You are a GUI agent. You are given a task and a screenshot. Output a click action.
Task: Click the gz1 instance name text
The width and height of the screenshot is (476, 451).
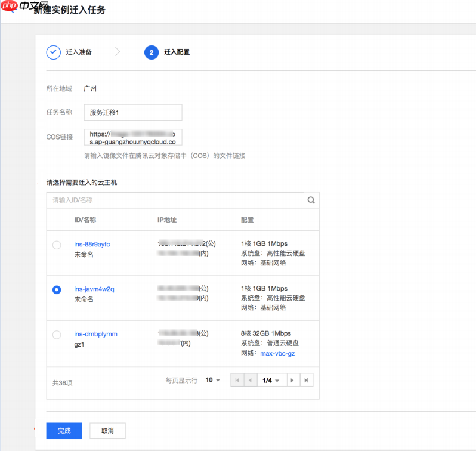tap(79, 344)
